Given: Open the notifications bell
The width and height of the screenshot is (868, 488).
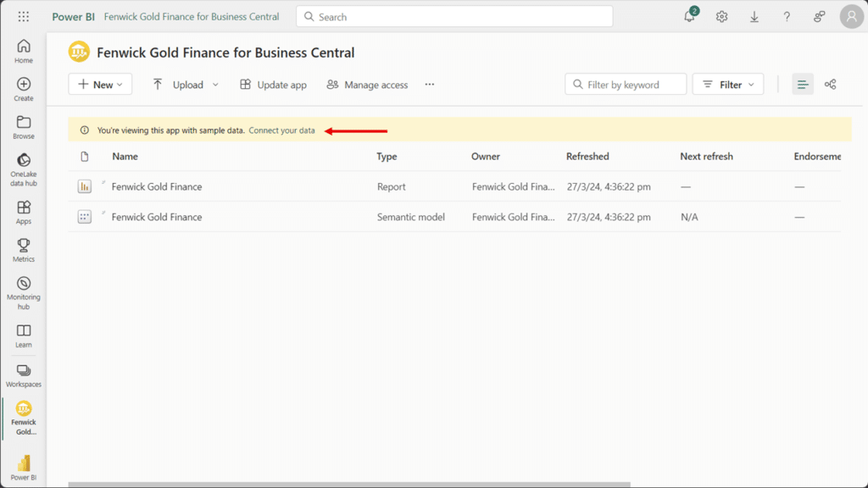Looking at the screenshot, I should (689, 17).
